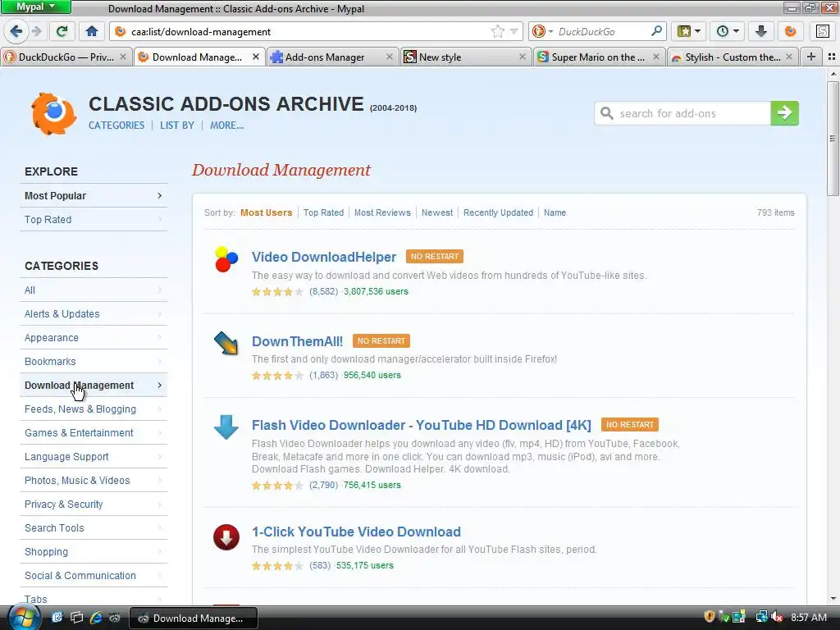Open the home page via house icon

coord(92,32)
